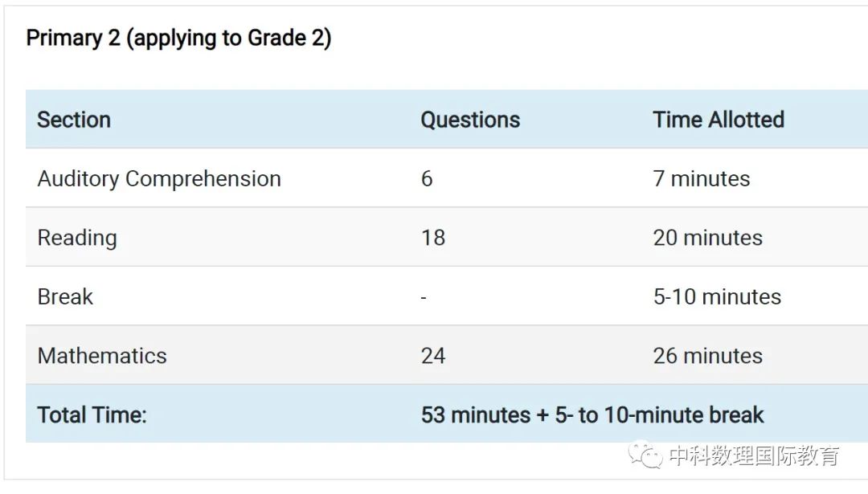This screenshot has width=868, height=494.
Task: Click the '20 minutes' time cell
Action: [x=708, y=238]
